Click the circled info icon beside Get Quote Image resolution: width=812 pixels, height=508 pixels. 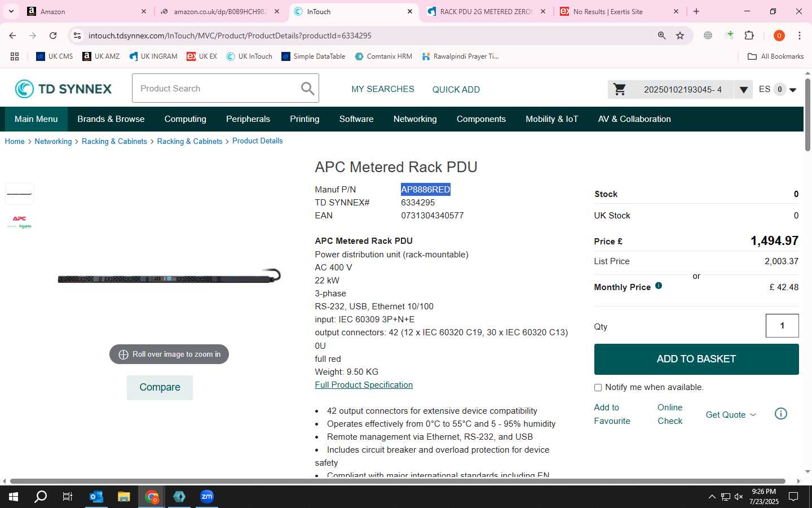[781, 414]
